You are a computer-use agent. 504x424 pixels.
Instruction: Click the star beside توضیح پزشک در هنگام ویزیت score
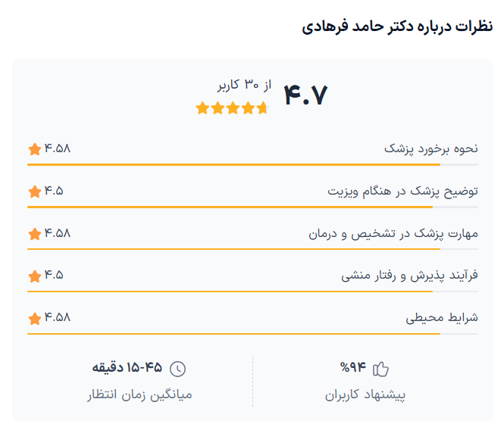tap(34, 191)
